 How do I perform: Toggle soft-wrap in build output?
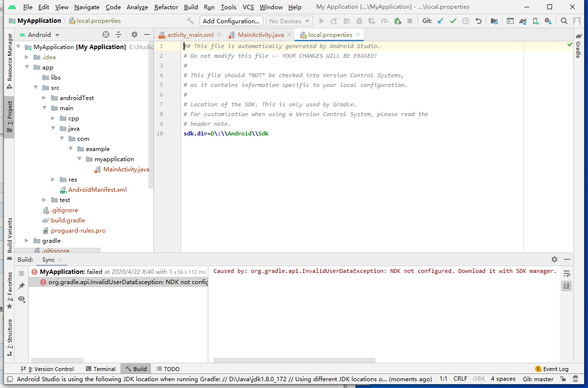point(567,273)
